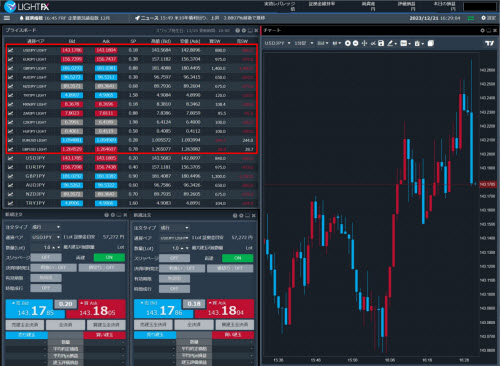Save the chart with the floppy disk icon
500x366 pixels.
point(381,43)
